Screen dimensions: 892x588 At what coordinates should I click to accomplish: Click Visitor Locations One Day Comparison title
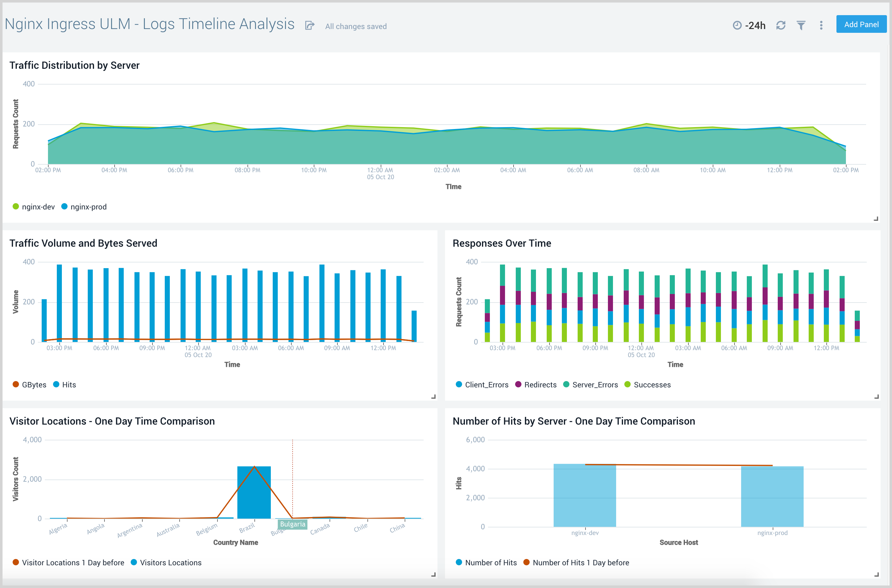click(112, 421)
